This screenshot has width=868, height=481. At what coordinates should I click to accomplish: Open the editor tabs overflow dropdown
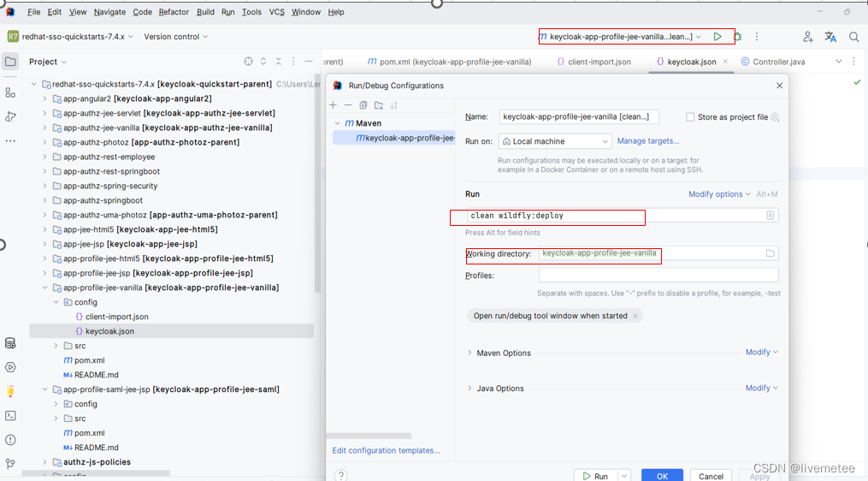tap(839, 62)
